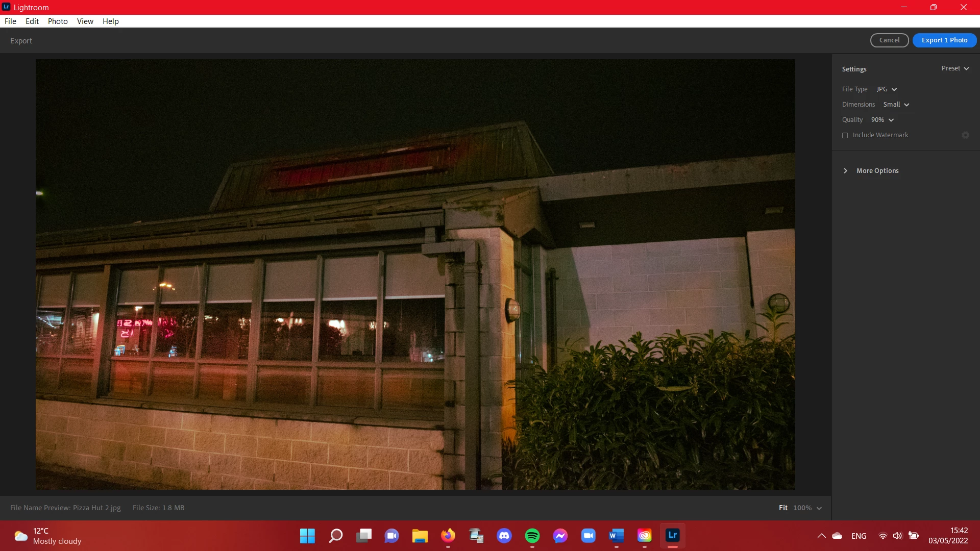Open the File Type JPG dropdown
The width and height of the screenshot is (980, 551).
(x=887, y=89)
